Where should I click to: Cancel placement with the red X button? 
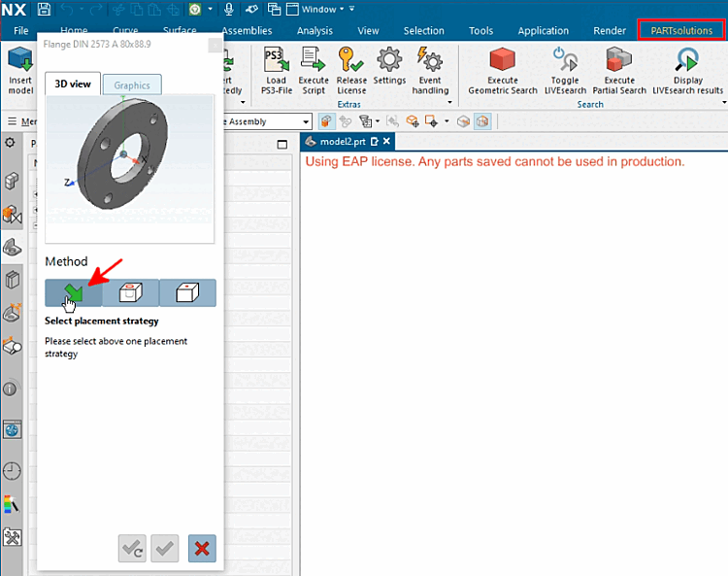[202, 549]
